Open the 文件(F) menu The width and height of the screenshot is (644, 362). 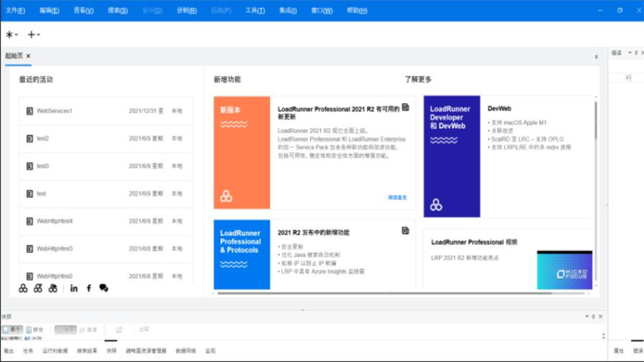click(x=15, y=10)
